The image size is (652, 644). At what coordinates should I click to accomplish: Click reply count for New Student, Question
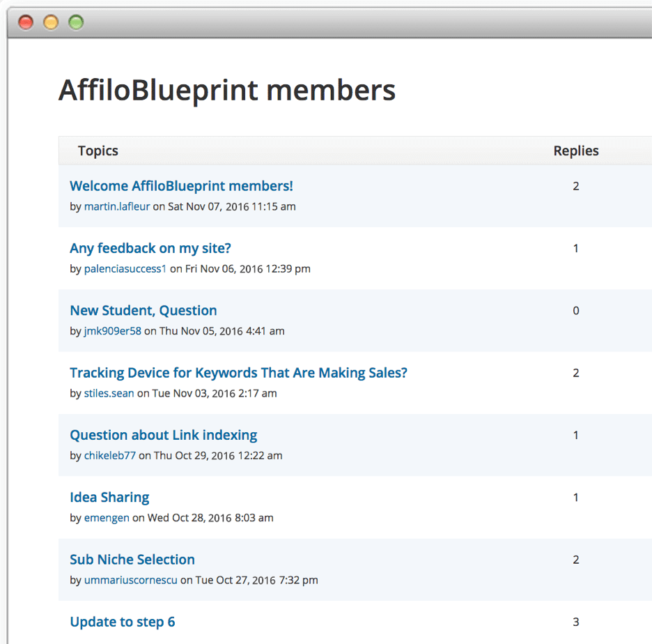576,310
